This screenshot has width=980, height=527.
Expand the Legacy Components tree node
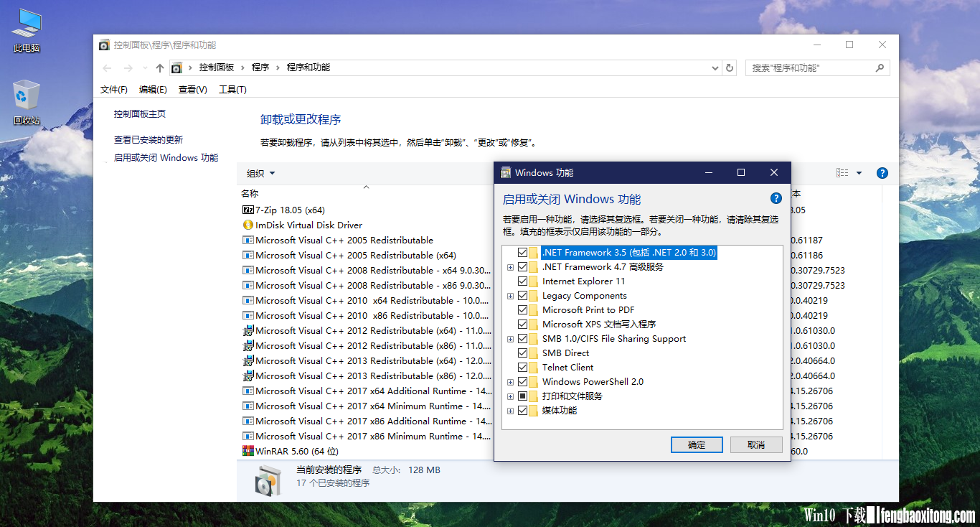click(x=511, y=296)
